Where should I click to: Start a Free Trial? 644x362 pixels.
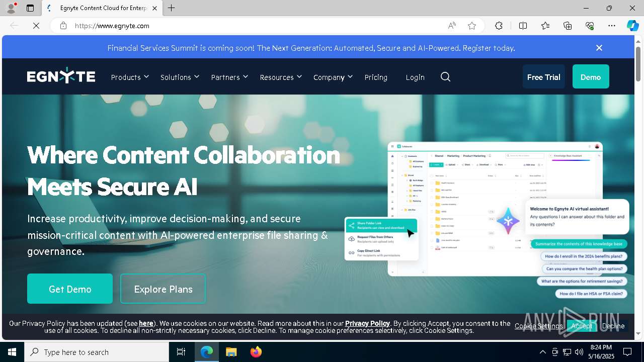[x=543, y=76]
